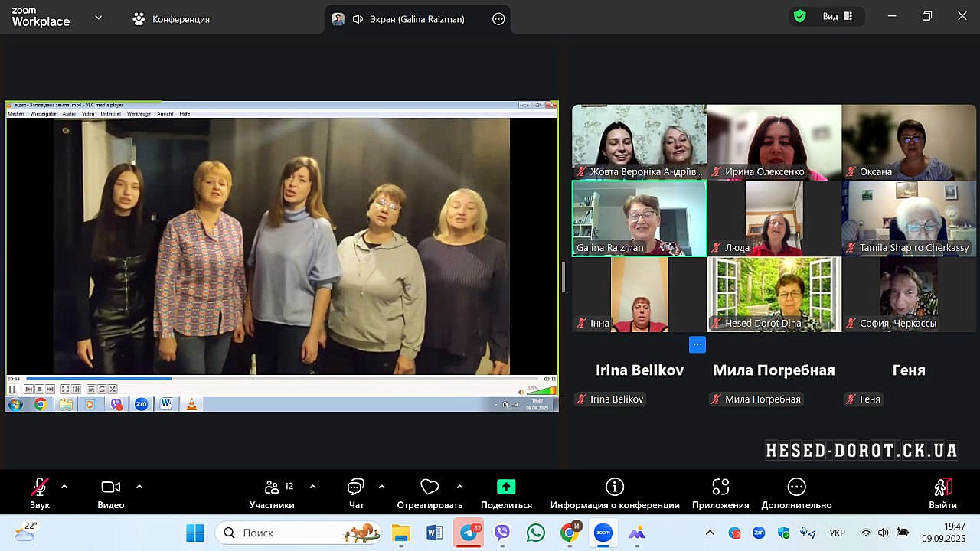
Task: Click the green encryption shield icon
Action: click(800, 16)
